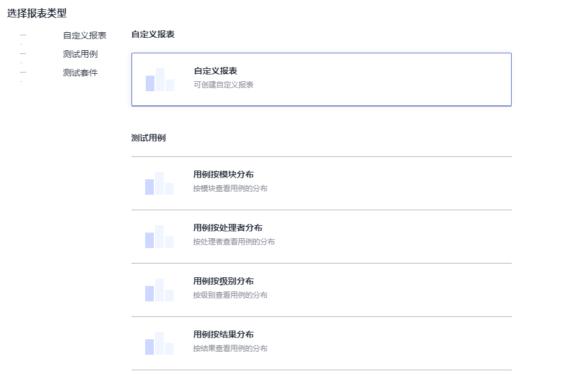588x374 pixels.
Task: Click the dash marker before 测试用例 in sidebar
Action: tap(23, 54)
